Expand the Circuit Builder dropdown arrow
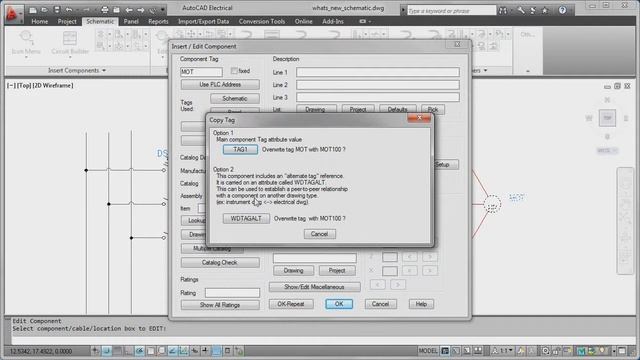This screenshot has height=360, width=640. click(x=70, y=57)
